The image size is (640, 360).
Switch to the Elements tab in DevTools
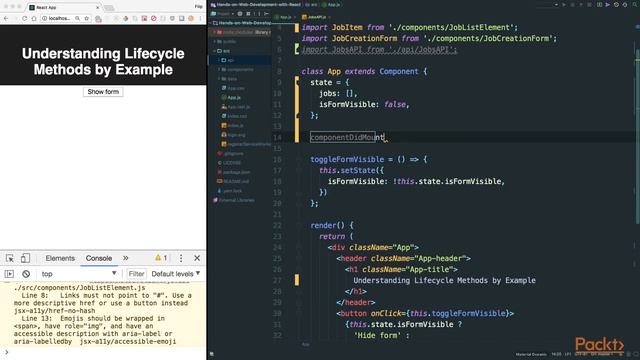[x=60, y=258]
